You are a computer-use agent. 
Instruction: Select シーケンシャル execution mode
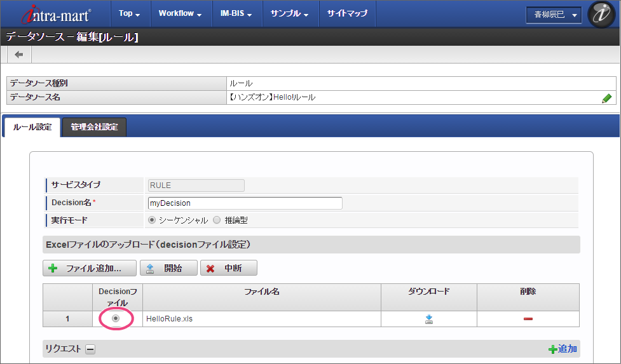[x=152, y=220]
